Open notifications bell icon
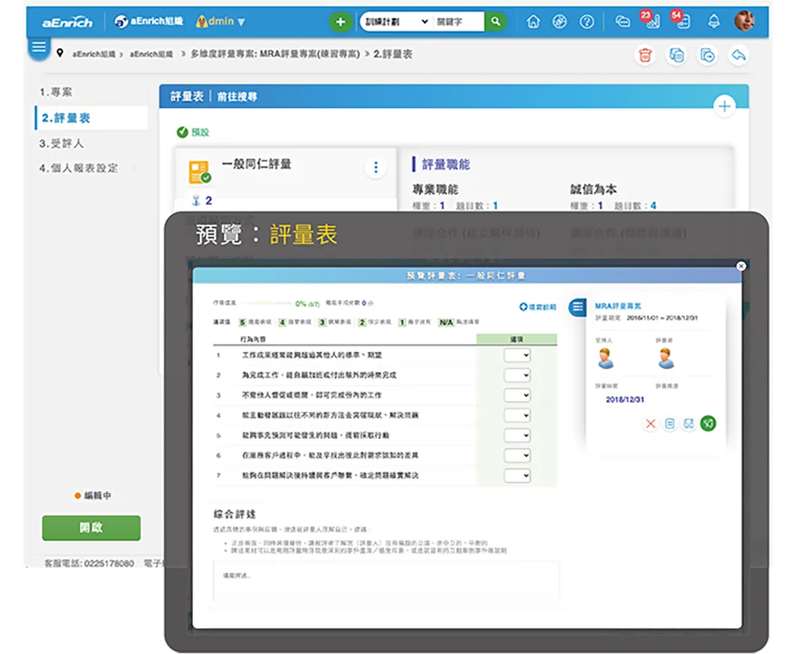The image size is (812, 654). point(714,22)
